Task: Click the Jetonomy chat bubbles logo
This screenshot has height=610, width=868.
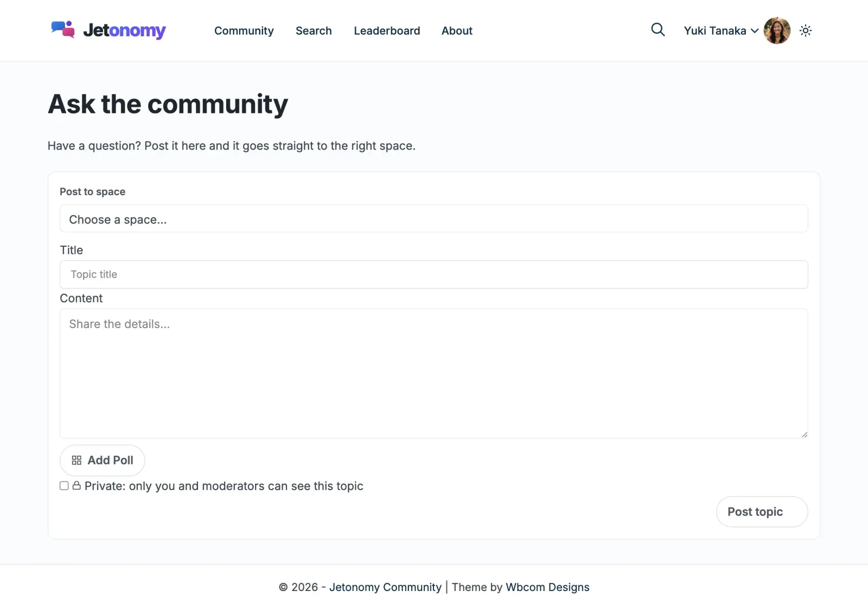Action: point(63,29)
